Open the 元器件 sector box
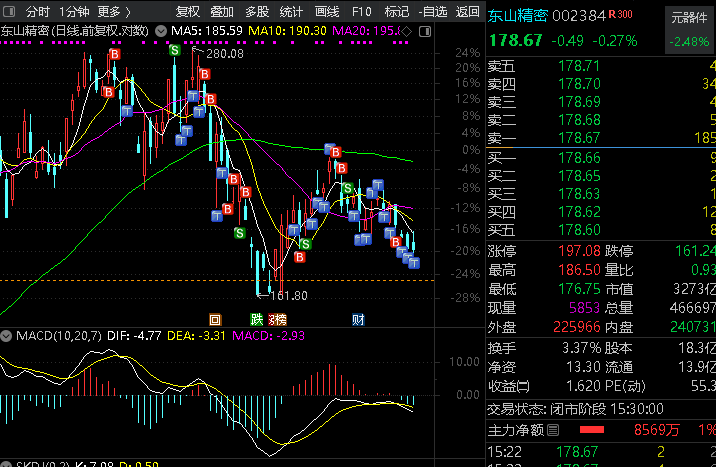This screenshot has height=467, width=716. [x=690, y=30]
